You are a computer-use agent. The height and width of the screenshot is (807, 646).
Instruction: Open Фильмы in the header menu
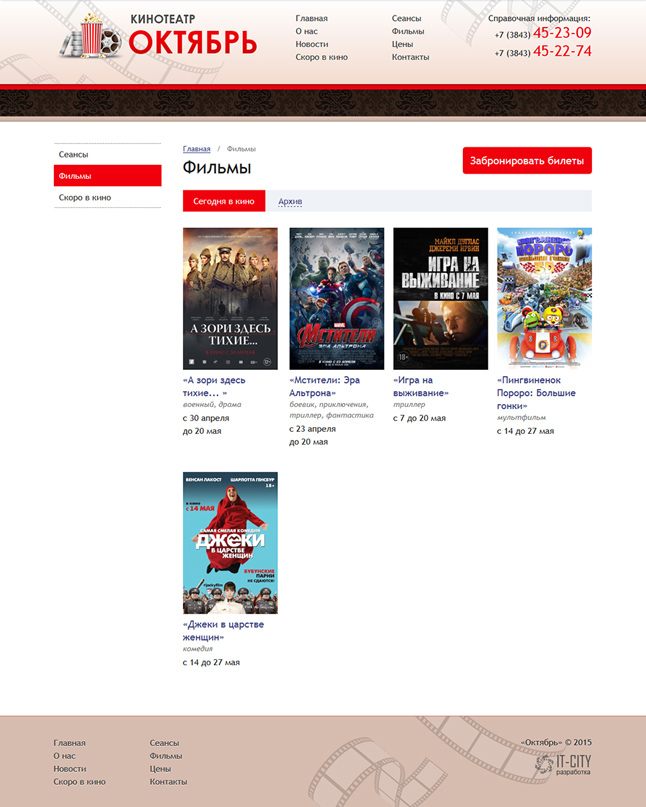pos(408,31)
